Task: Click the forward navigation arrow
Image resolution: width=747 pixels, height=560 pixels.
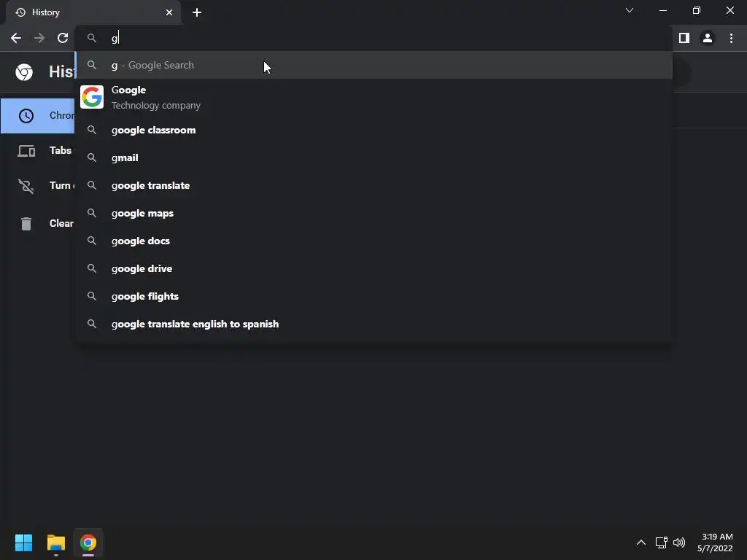Action: (39, 38)
